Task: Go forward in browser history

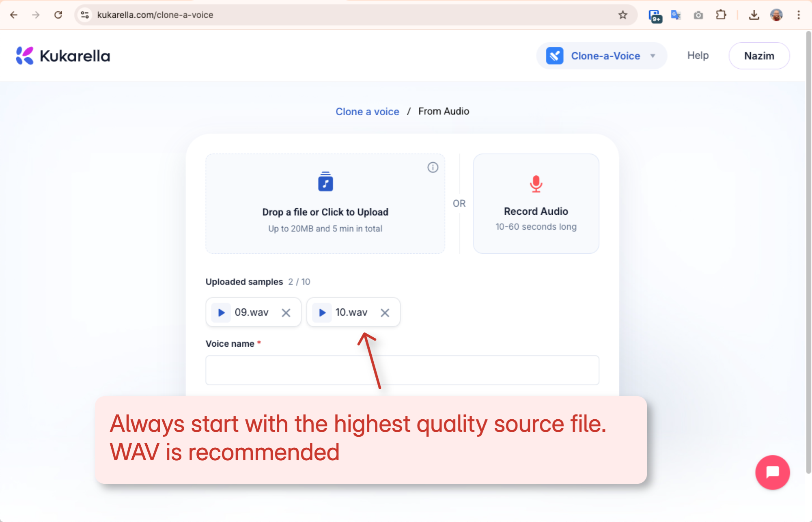Action: 36,15
